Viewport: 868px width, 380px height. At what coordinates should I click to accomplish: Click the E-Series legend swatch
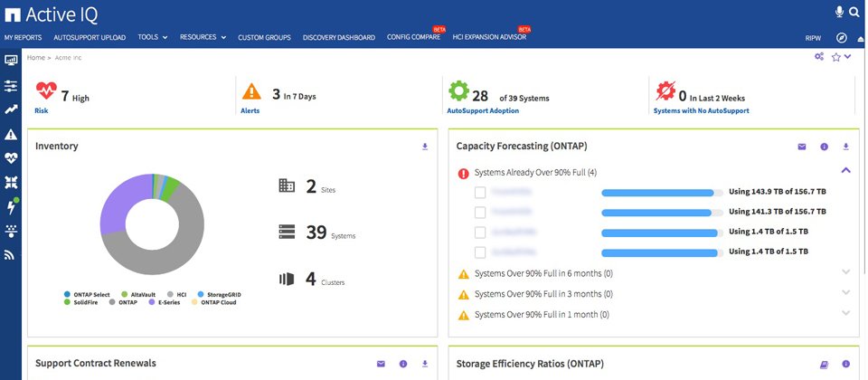(152, 302)
